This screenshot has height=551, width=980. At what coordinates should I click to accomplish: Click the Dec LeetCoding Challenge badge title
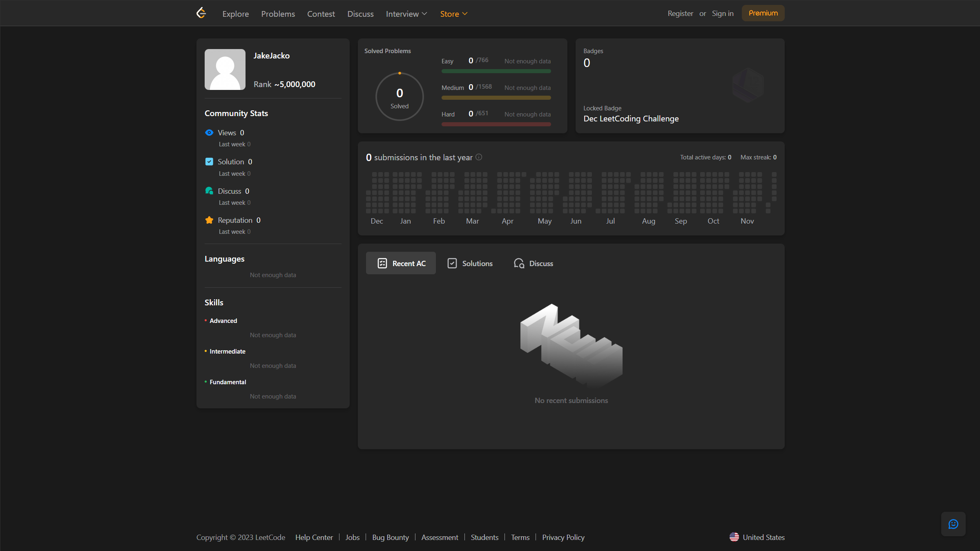point(631,119)
